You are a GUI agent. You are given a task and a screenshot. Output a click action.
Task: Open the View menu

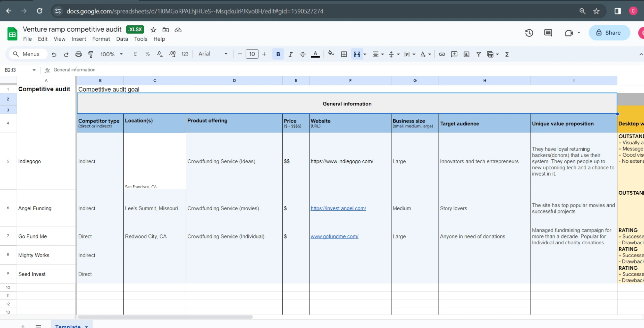[59, 39]
